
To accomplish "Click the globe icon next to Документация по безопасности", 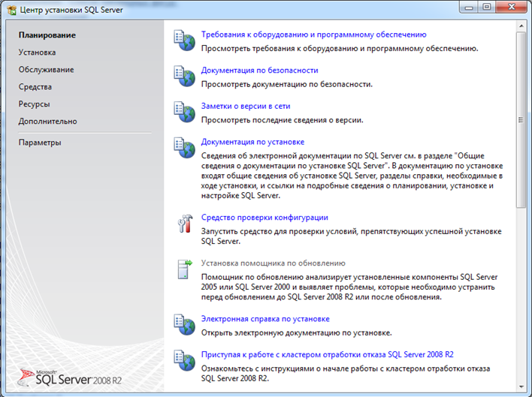I will pyautogui.click(x=184, y=77).
